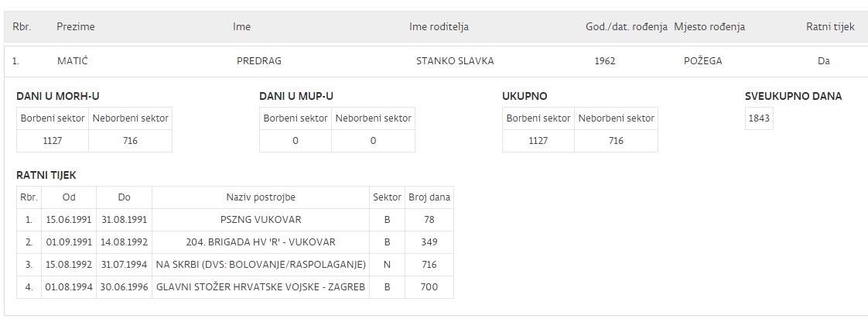Click the POŽEGA birthplace cell
The width and height of the screenshot is (868, 329).
click(x=703, y=61)
